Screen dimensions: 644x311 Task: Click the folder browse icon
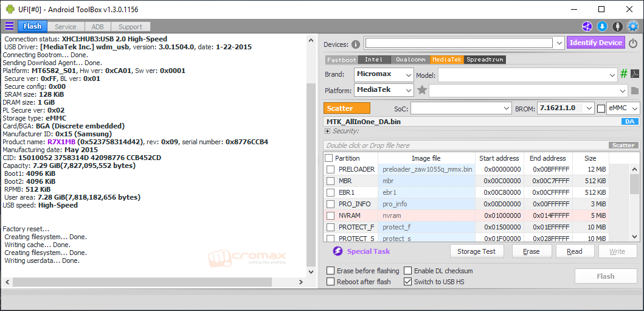(635, 91)
